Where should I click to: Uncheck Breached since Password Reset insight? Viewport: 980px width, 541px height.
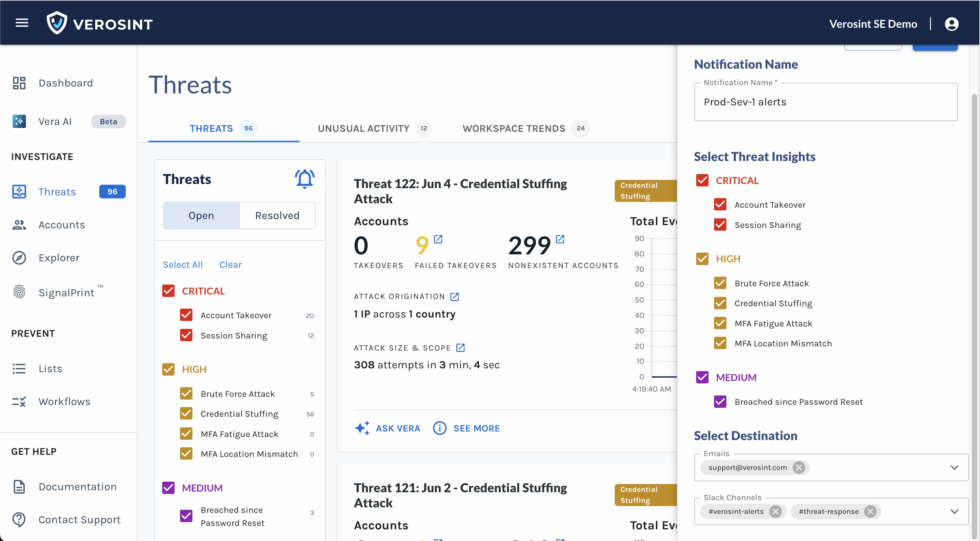click(720, 402)
